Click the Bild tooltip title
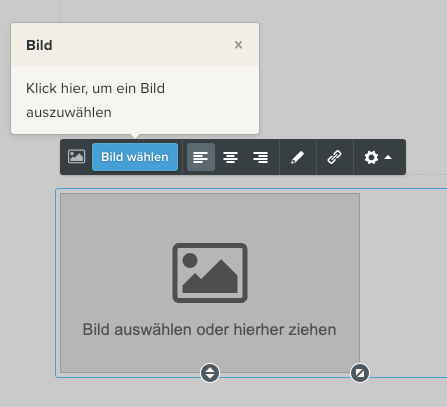The height and width of the screenshot is (407, 447). [x=39, y=45]
